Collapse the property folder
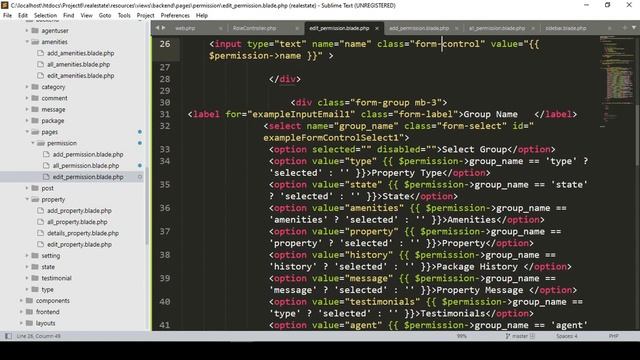640x360 pixels. click(x=27, y=199)
